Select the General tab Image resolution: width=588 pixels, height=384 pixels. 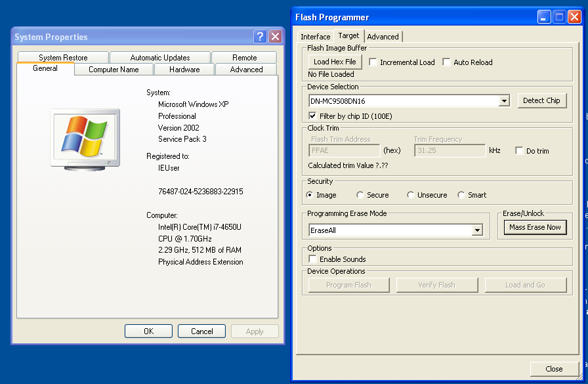pos(45,68)
